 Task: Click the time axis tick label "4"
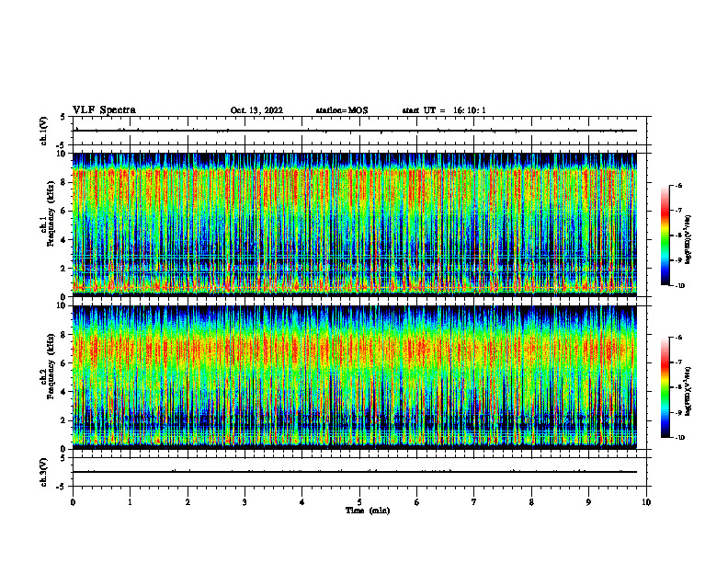click(301, 502)
